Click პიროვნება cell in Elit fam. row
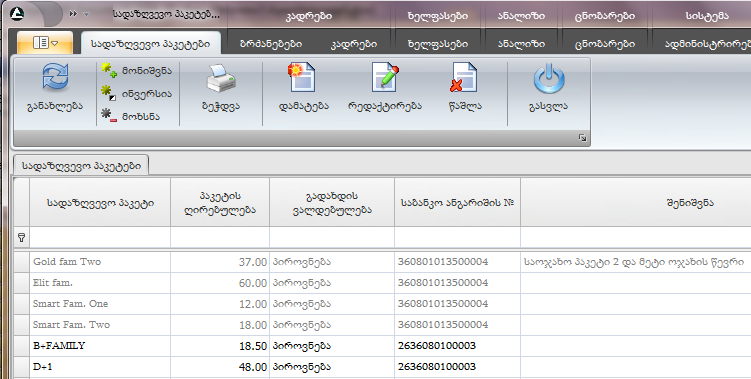751x379 pixels. click(332, 283)
